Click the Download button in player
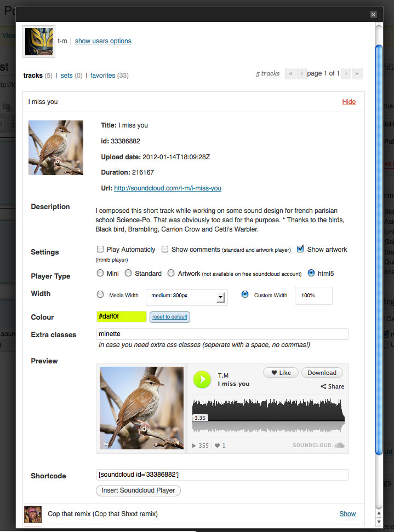Screen dimensions: 394x532 [322, 373]
